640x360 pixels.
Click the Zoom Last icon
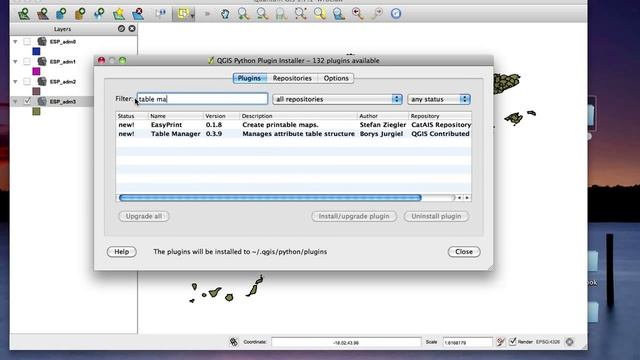click(x=358, y=14)
